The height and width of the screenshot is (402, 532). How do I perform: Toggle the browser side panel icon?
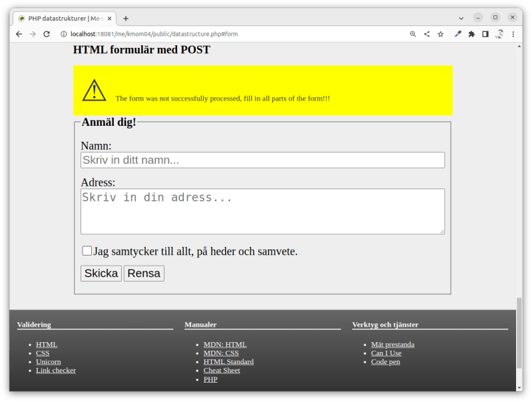(x=485, y=34)
